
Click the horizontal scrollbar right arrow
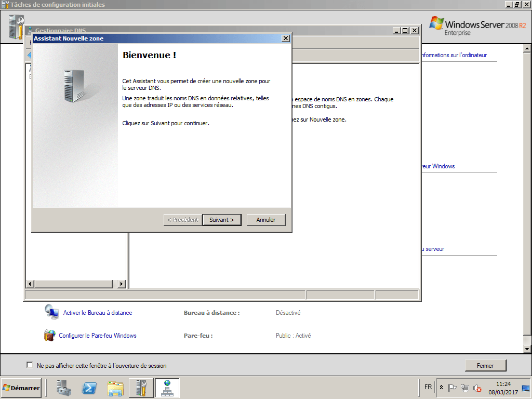tap(121, 284)
